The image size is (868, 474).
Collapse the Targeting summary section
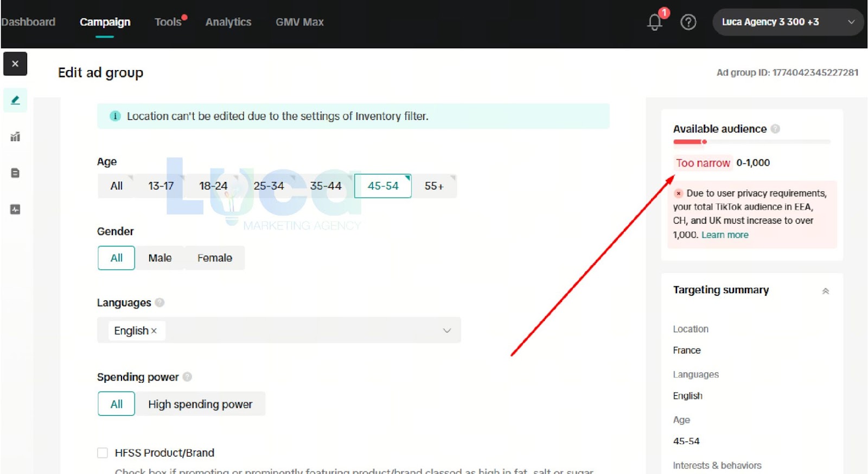pos(826,291)
